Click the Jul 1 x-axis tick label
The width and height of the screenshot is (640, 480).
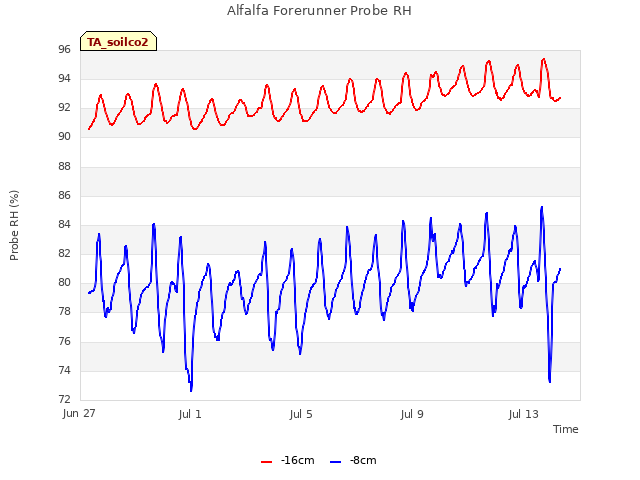pos(190,414)
